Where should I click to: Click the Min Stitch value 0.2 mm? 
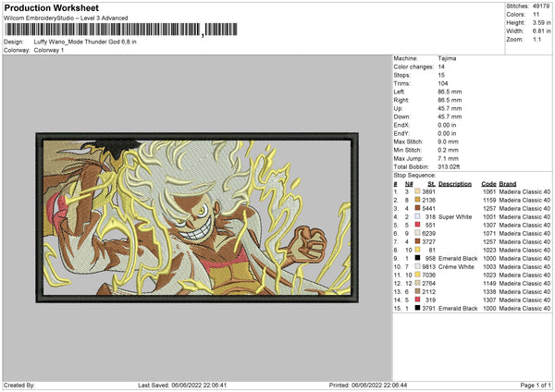coord(448,150)
